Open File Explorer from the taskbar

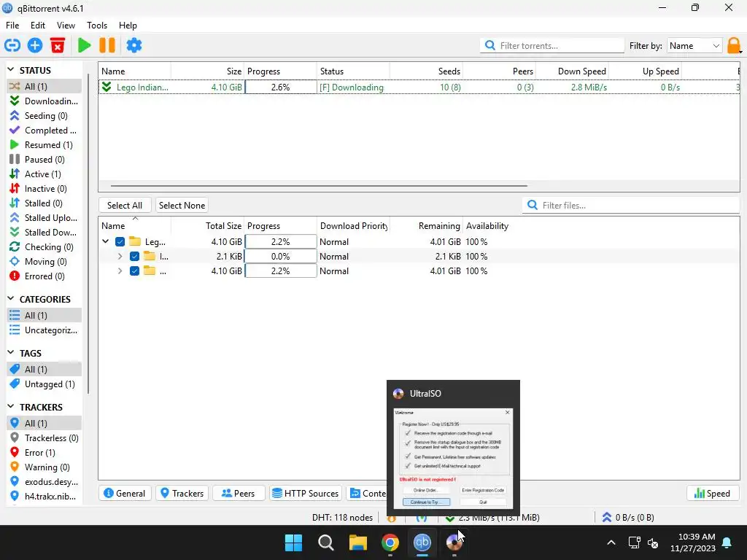pos(357,542)
